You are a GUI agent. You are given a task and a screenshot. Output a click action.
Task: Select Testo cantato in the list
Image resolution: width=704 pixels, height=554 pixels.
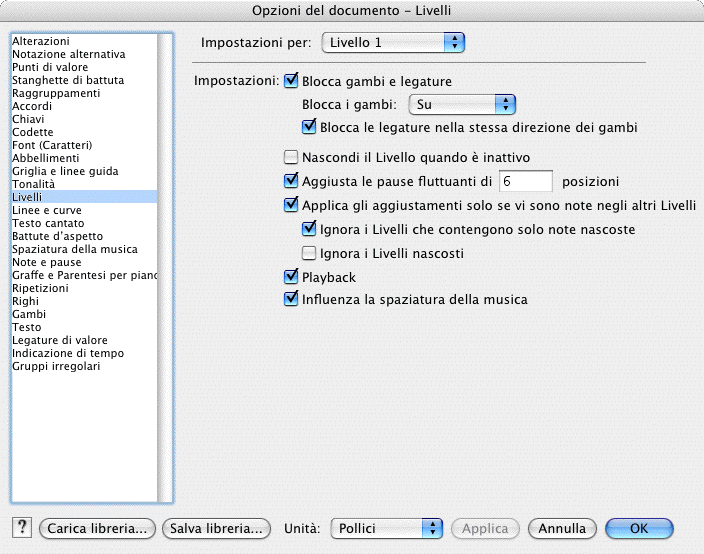click(x=46, y=223)
